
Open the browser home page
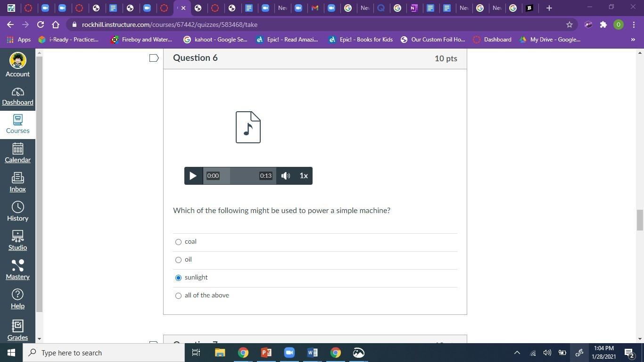pyautogui.click(x=56, y=25)
